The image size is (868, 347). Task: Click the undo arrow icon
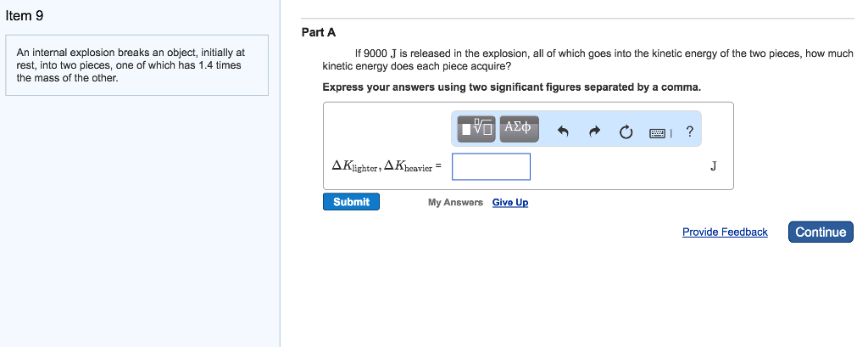[x=562, y=132]
